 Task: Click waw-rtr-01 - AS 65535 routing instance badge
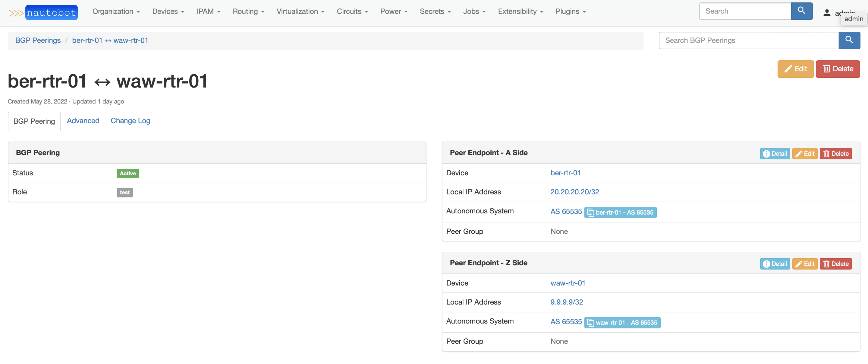point(622,323)
